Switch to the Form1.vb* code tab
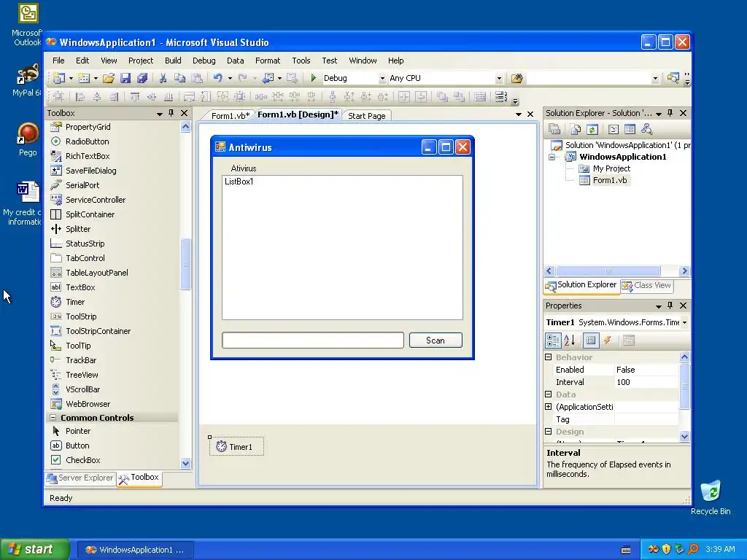This screenshot has height=560, width=747. [x=230, y=116]
